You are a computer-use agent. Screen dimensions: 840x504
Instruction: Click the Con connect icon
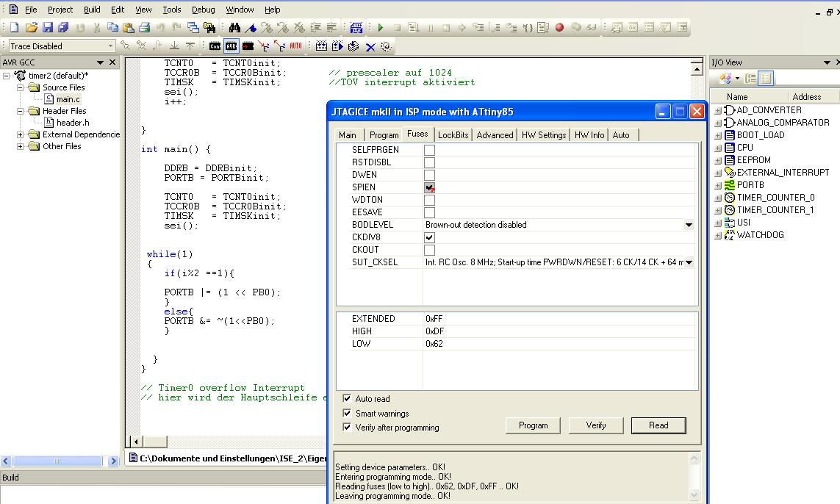(x=215, y=46)
